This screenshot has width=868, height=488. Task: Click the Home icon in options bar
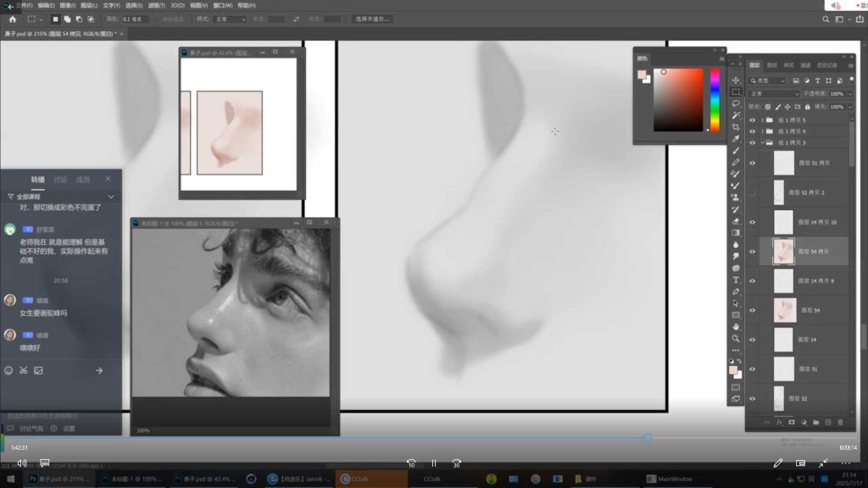12,19
